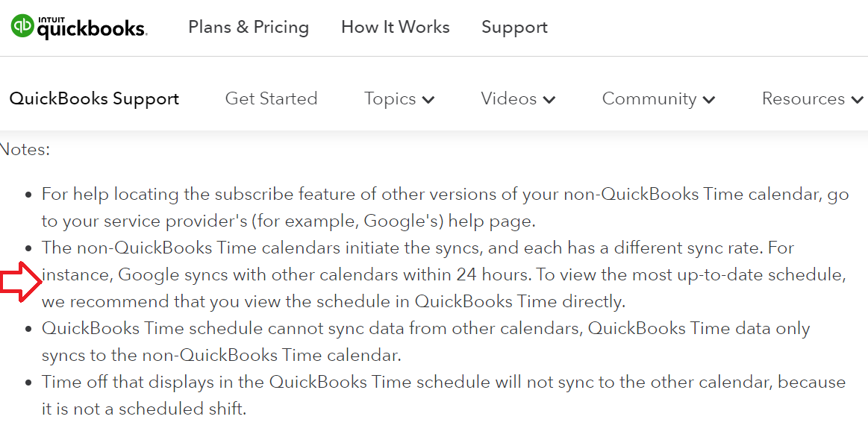Click the quickbooks wordmark in the header
The height and width of the screenshot is (431, 868).
tap(92, 28)
